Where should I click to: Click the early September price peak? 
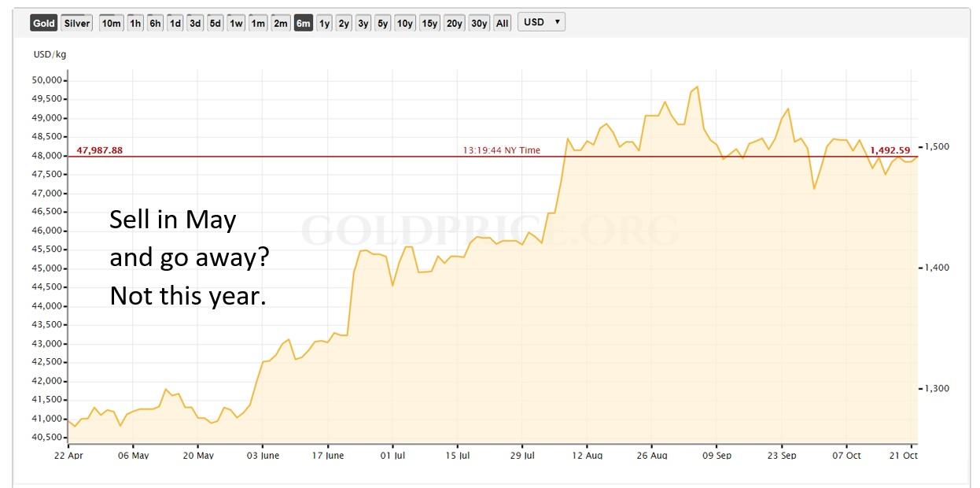tap(697, 87)
